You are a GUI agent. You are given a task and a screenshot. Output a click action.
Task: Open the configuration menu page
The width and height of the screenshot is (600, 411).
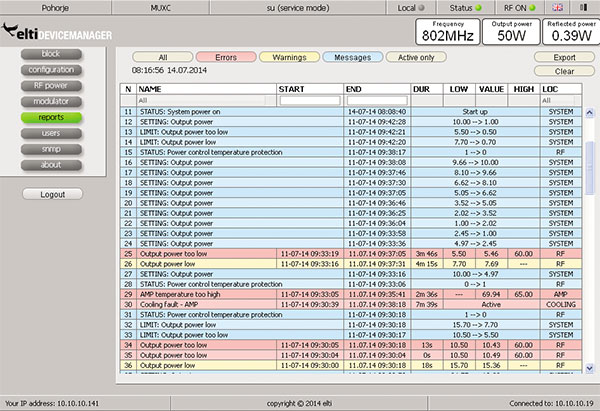tap(51, 70)
